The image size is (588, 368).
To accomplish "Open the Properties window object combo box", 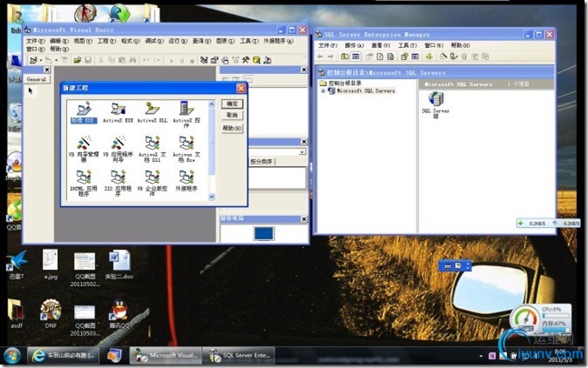I will pyautogui.click(x=278, y=152).
